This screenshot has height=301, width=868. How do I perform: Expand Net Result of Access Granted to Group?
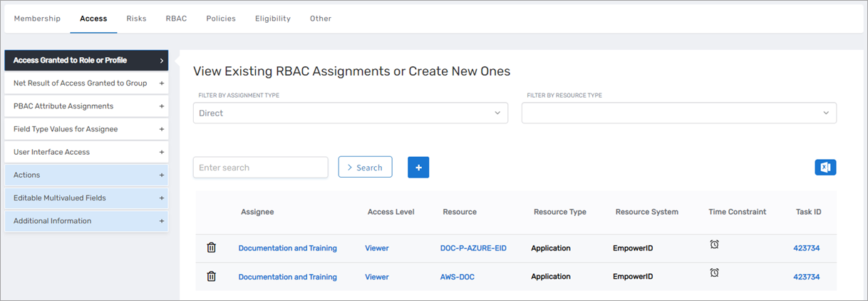tap(86, 83)
